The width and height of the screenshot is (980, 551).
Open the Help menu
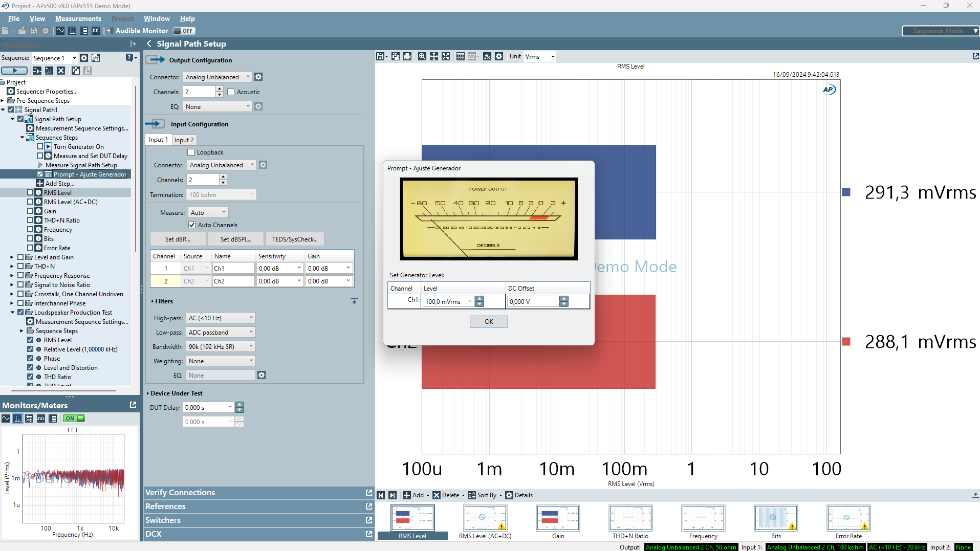click(187, 18)
